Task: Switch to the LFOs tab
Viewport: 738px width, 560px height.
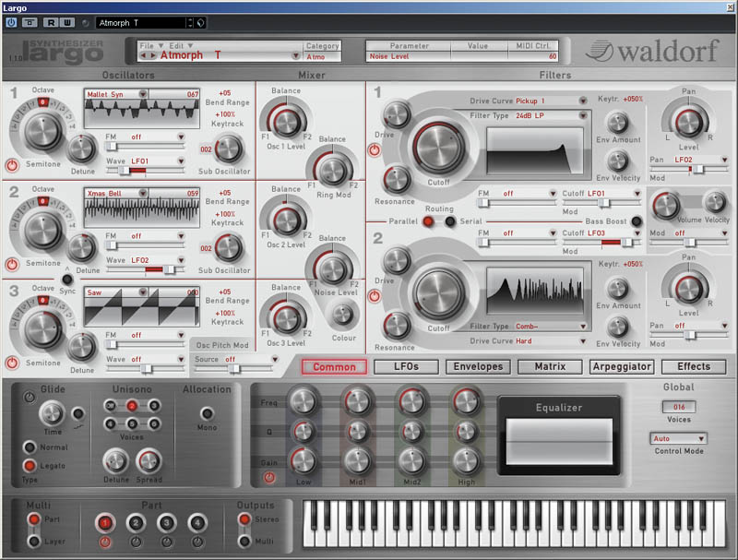Action: (406, 366)
